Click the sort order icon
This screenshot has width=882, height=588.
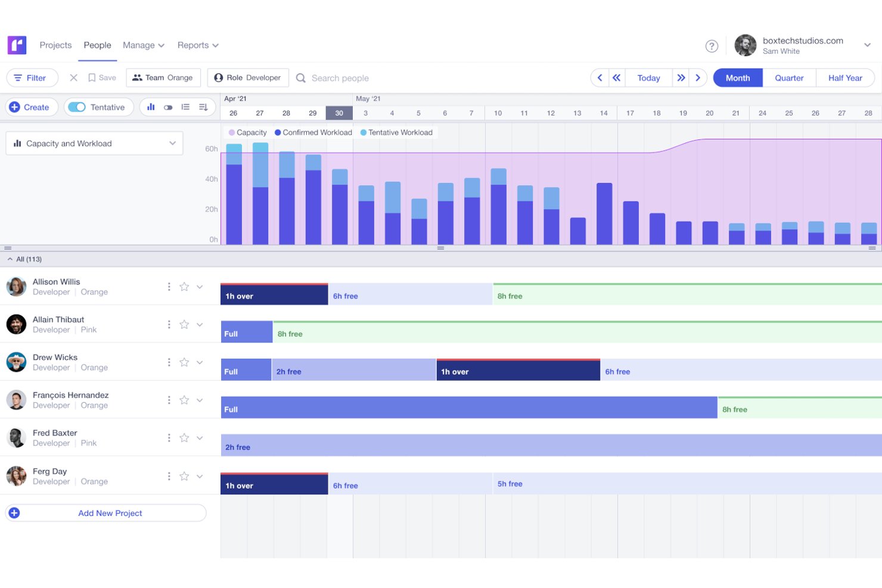click(x=203, y=107)
